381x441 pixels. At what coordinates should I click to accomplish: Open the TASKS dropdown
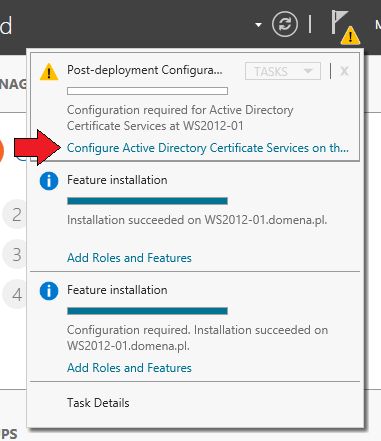(283, 71)
